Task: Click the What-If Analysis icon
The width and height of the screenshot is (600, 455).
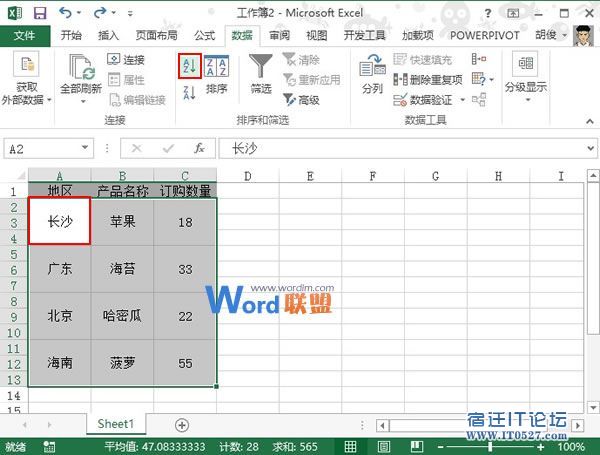Action: 479,79
